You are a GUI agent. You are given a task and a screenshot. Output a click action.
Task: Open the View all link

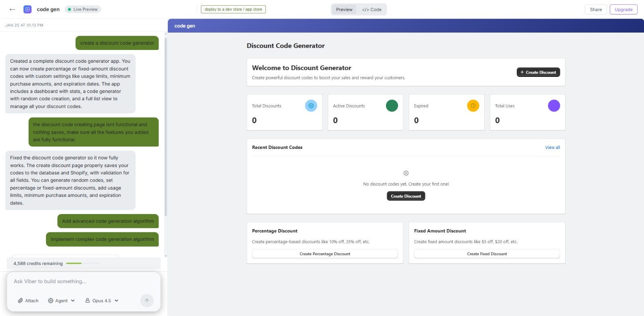[552, 147]
